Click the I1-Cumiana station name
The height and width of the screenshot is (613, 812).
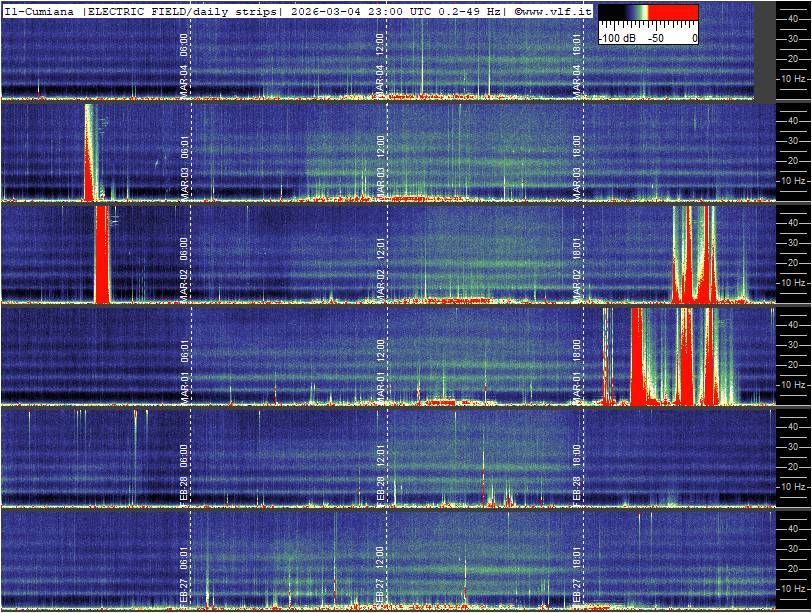pyautogui.click(x=40, y=11)
